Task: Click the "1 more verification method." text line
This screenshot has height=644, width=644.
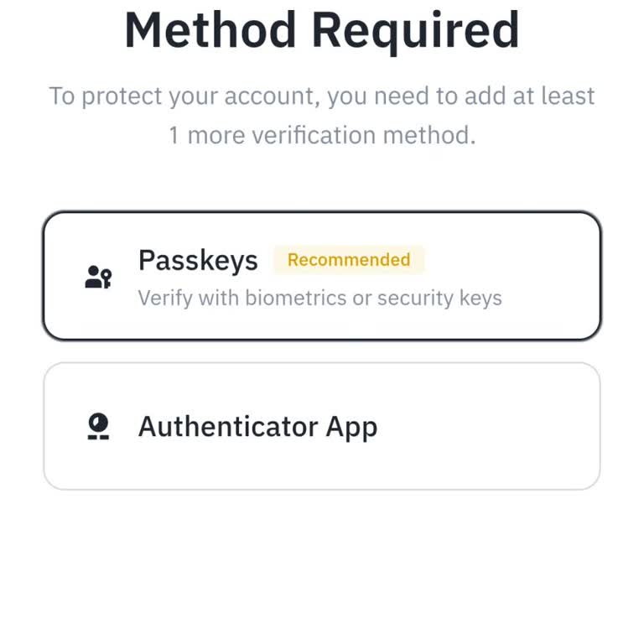Action: pos(322,135)
